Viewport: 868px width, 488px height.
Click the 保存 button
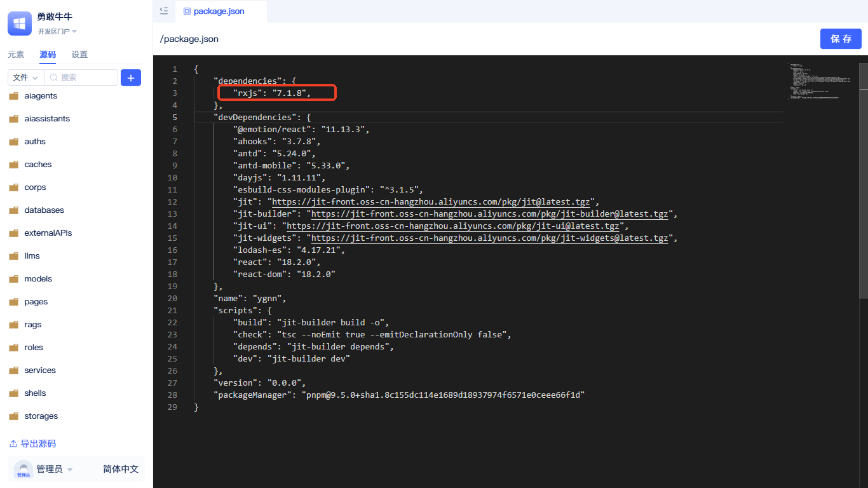841,39
